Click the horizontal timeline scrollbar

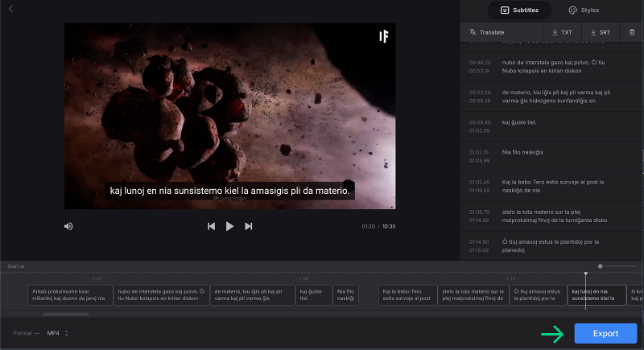(66, 315)
